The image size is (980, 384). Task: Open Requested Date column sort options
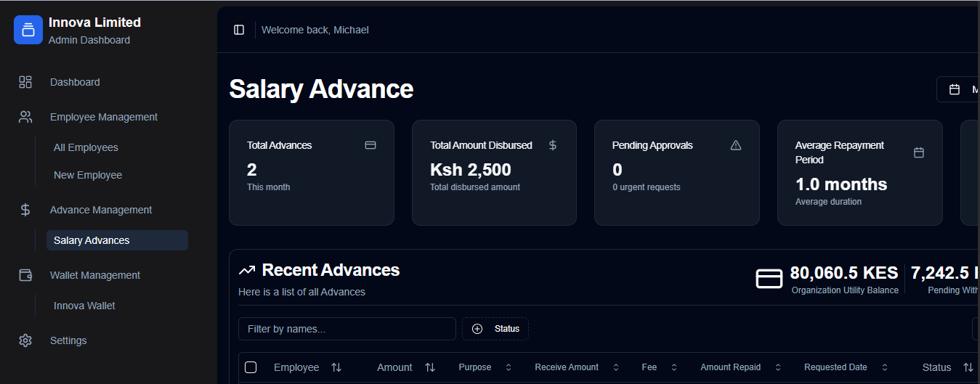click(x=846, y=367)
